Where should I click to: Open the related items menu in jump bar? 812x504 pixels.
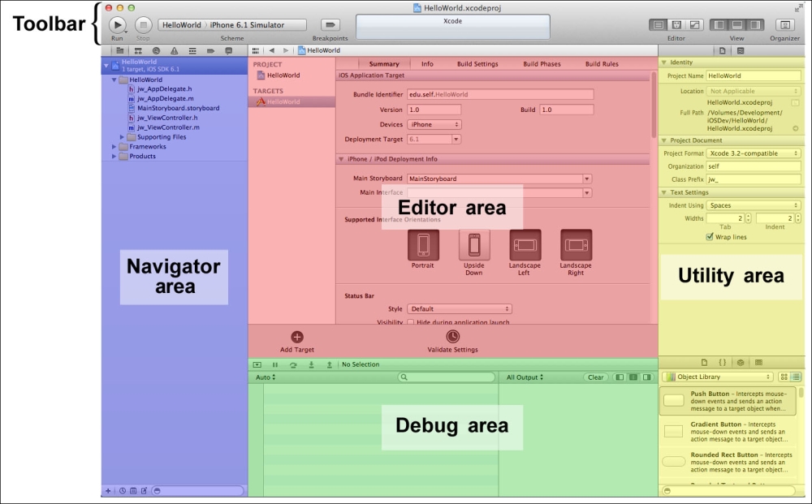point(255,50)
